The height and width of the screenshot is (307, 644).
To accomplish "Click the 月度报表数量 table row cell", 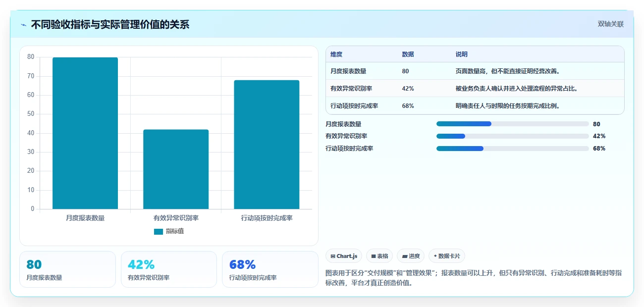I will click(348, 71).
